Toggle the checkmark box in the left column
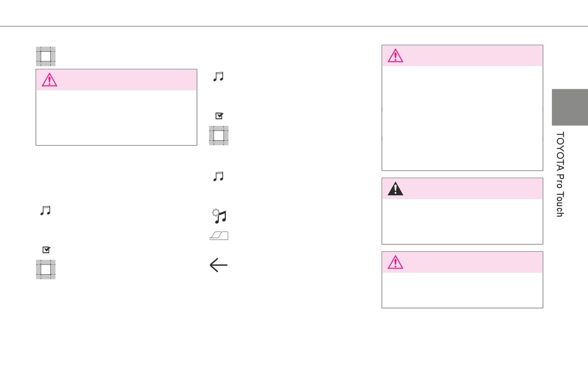The width and height of the screenshot is (588, 392). [46, 249]
